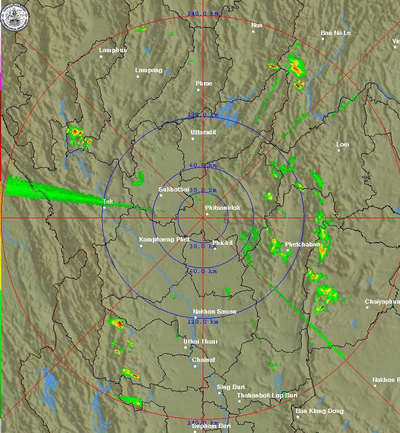Select the Loei city label
Viewport: 400px width, 433px height.
(342, 144)
